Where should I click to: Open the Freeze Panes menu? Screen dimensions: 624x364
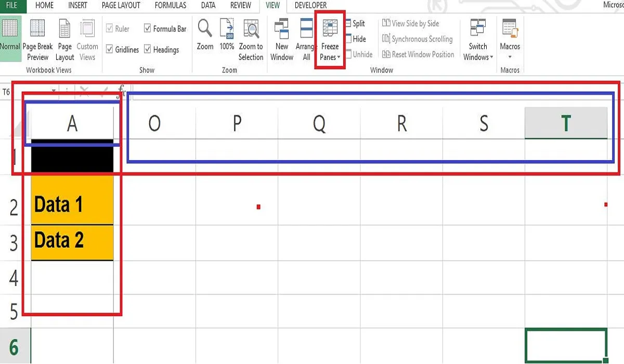click(x=330, y=41)
